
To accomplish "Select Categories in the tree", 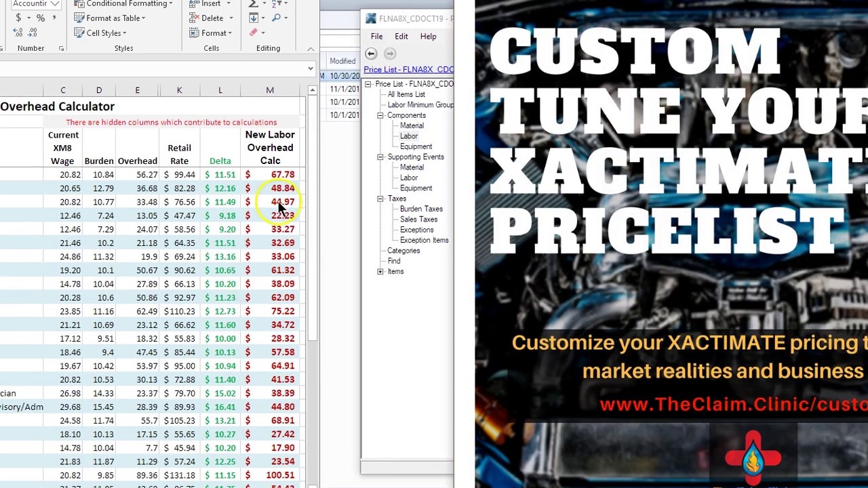I will point(403,251).
